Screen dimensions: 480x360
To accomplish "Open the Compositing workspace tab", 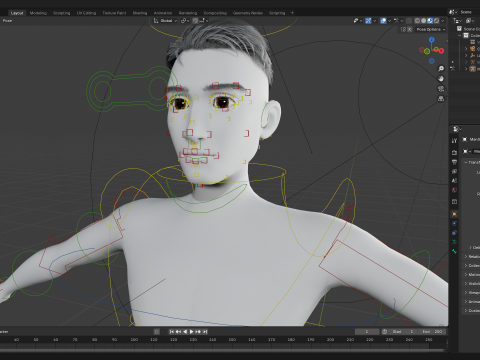I will (215, 13).
